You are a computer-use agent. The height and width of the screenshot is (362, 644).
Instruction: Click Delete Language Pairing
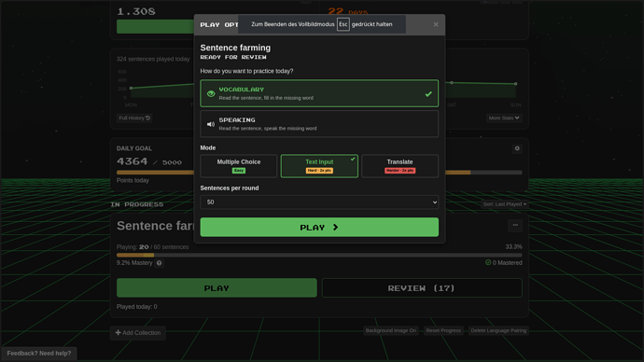(x=498, y=330)
